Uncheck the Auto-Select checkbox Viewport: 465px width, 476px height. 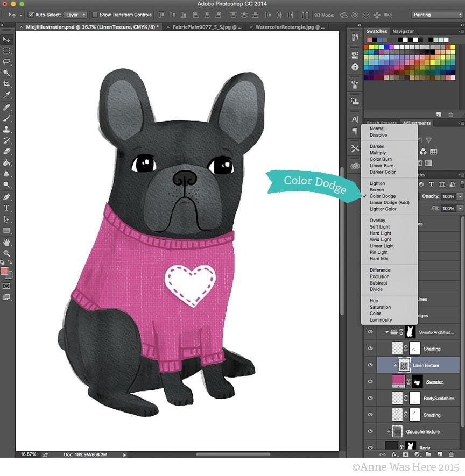click(x=31, y=15)
